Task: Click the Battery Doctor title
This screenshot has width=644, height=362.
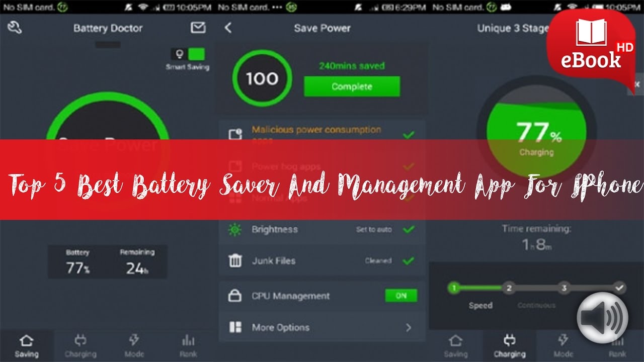Action: tap(108, 28)
